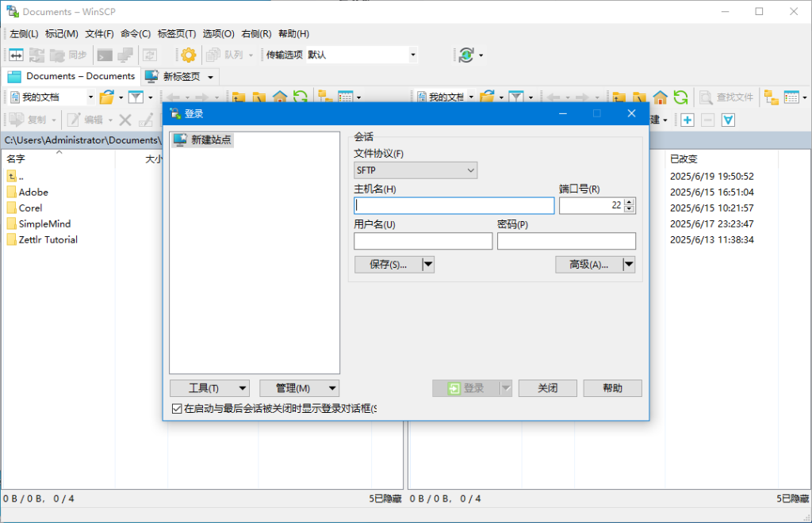The image size is (812, 523).
Task: Open Preferences via the orange gear icon
Action: (189, 55)
